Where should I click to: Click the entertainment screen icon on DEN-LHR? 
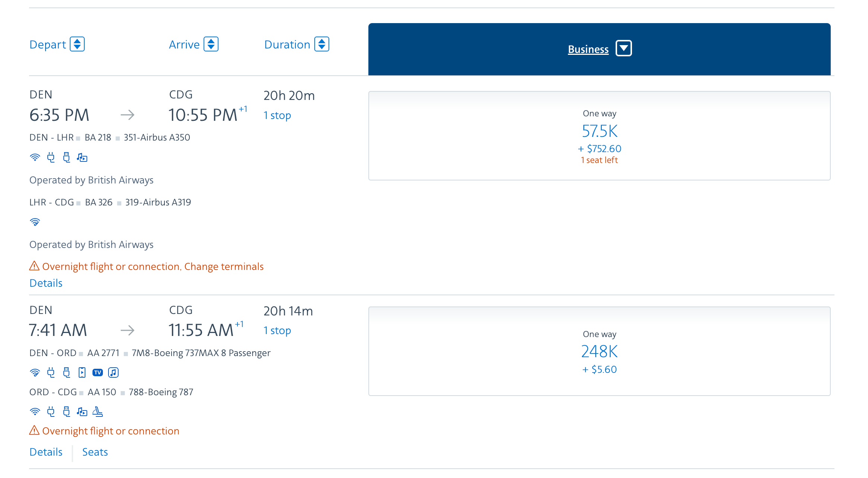[x=82, y=157]
